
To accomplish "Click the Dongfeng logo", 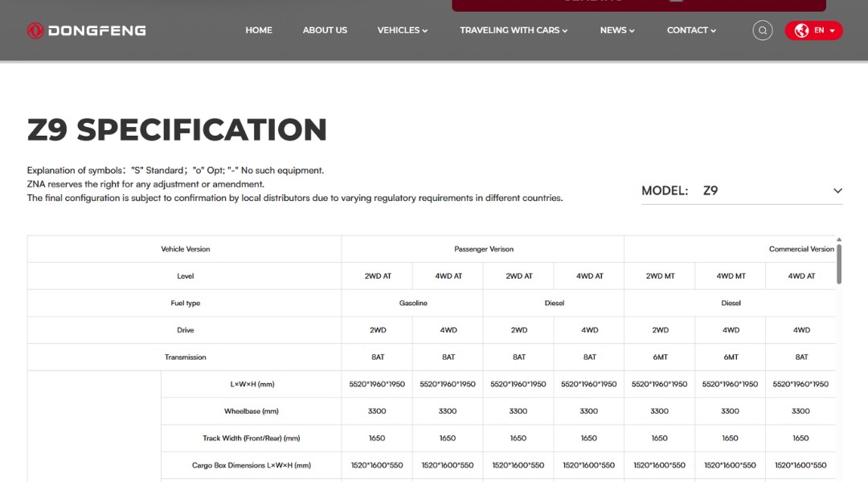I will coord(86,31).
